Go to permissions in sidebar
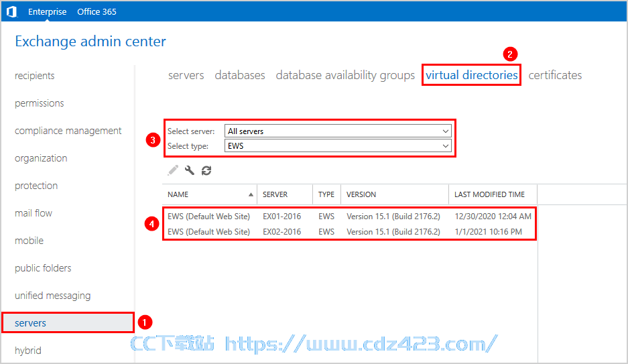This screenshot has width=628, height=364. 40,103
